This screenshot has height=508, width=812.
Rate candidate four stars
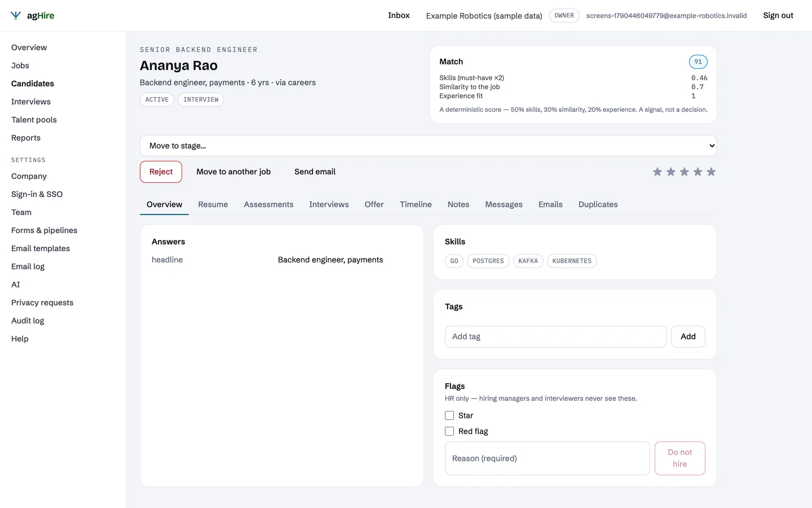click(698, 172)
